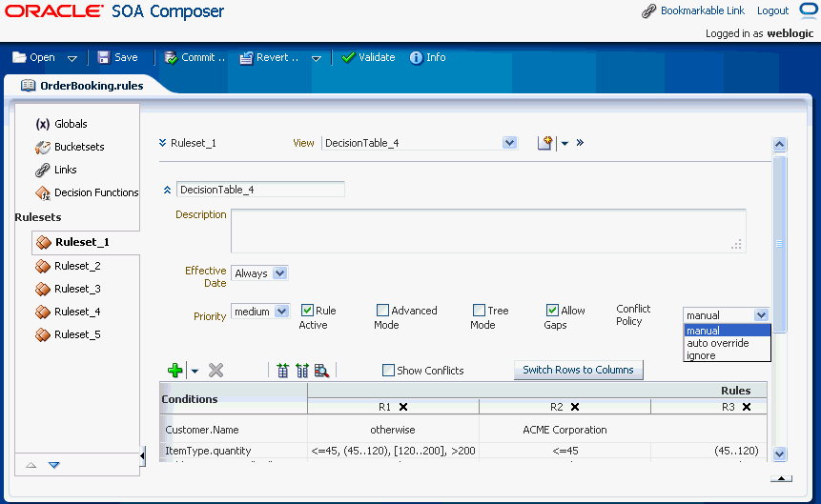This screenshot has width=821, height=504.
Task: Click the blue down triangle in sidebar
Action: pos(54,465)
